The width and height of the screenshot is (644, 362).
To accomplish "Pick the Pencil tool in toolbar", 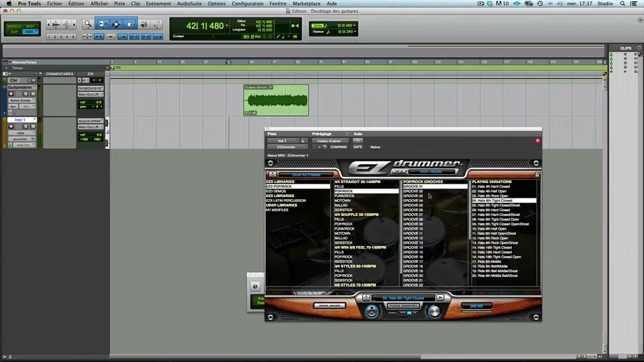I will coord(156,25).
